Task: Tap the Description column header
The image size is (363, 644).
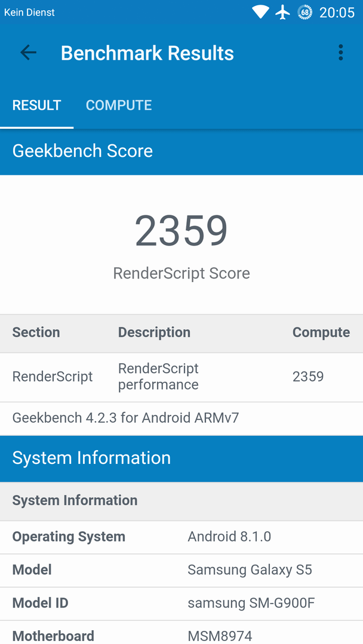Action: (154, 332)
